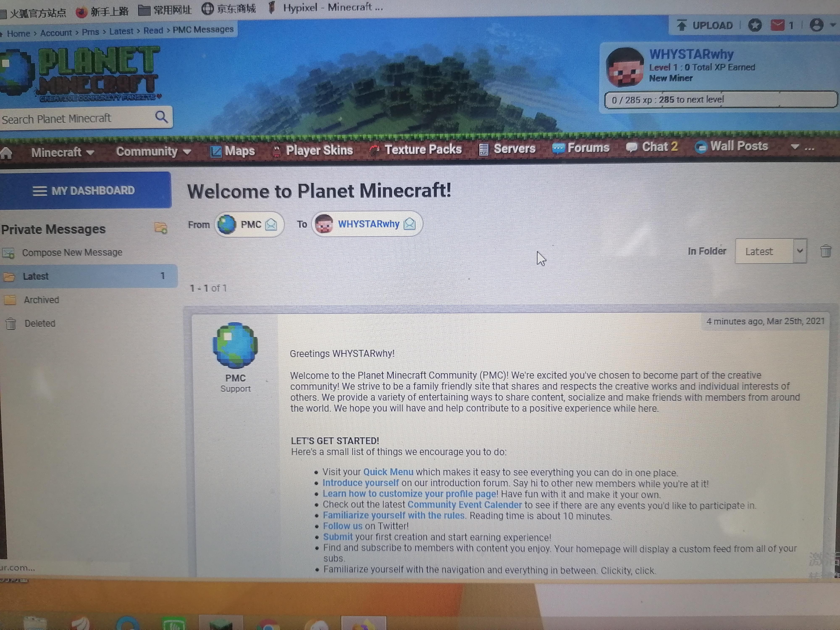
Task: Open the home icon in navigation bar
Action: [6, 154]
